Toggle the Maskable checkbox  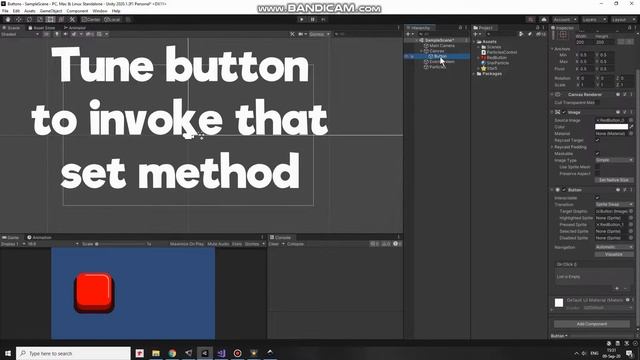click(x=597, y=154)
